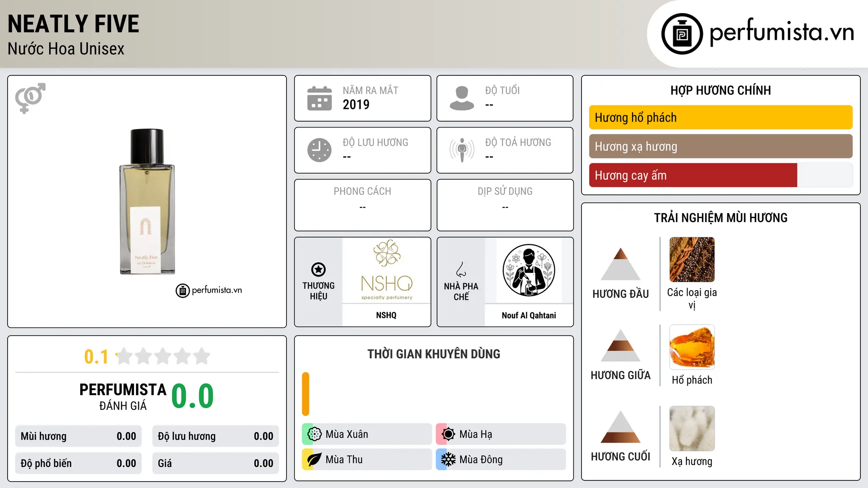Click the perfumista.vn site name in header
This screenshot has height=488, width=868.
click(x=782, y=33)
